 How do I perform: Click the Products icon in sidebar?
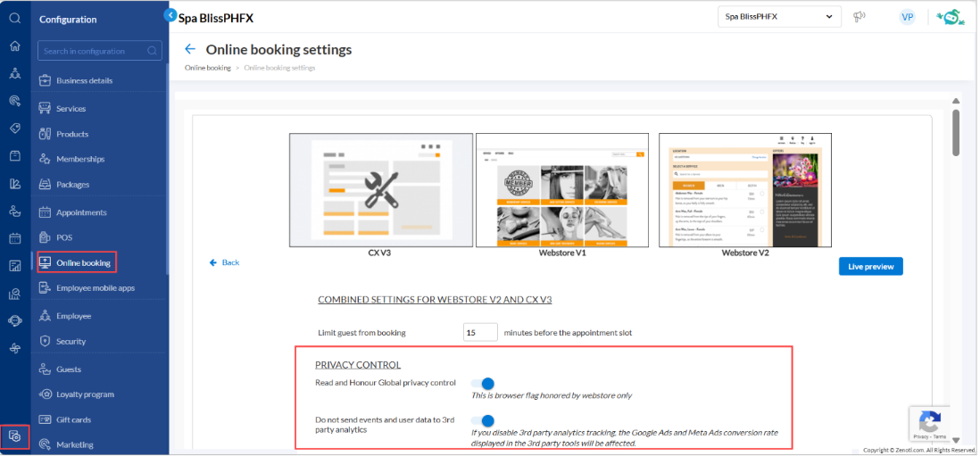[45, 134]
